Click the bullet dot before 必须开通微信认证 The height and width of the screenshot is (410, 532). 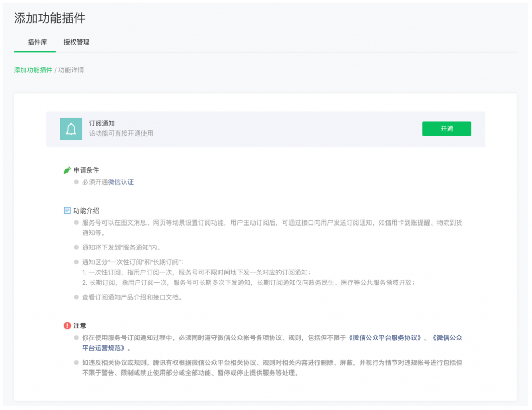tap(76, 182)
